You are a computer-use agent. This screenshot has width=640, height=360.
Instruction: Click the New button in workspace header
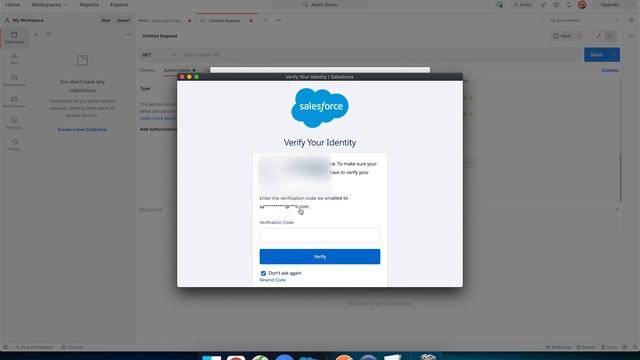[x=106, y=20]
